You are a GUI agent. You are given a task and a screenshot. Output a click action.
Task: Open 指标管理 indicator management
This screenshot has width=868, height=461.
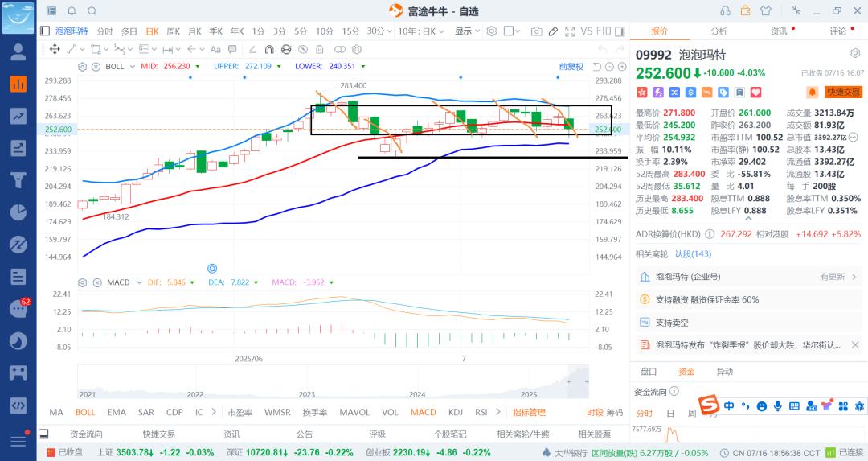[x=529, y=412]
